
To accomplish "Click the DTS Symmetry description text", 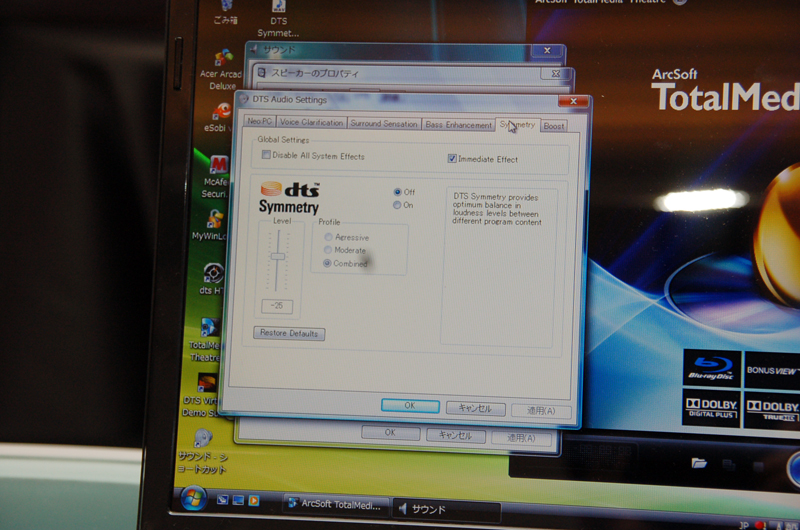I will click(x=496, y=209).
